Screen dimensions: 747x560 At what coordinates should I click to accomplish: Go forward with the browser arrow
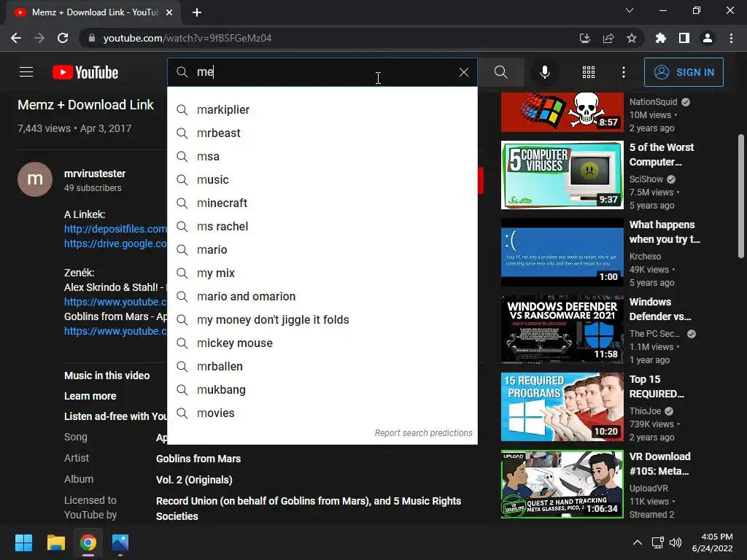39,38
